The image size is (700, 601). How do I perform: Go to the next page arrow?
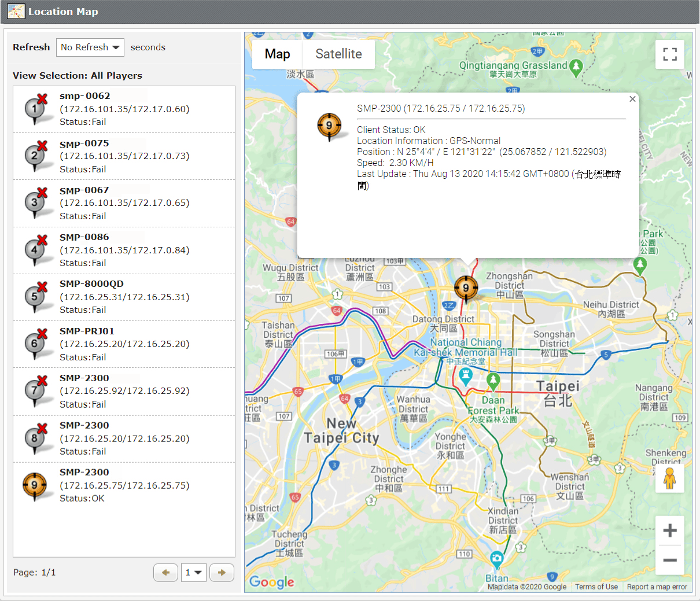click(x=222, y=573)
